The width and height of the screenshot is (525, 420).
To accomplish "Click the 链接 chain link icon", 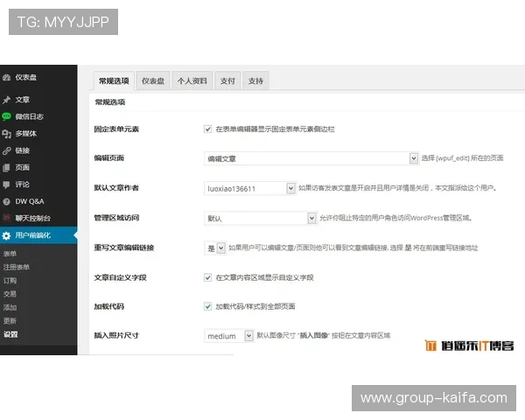I will pyautogui.click(x=6, y=150).
